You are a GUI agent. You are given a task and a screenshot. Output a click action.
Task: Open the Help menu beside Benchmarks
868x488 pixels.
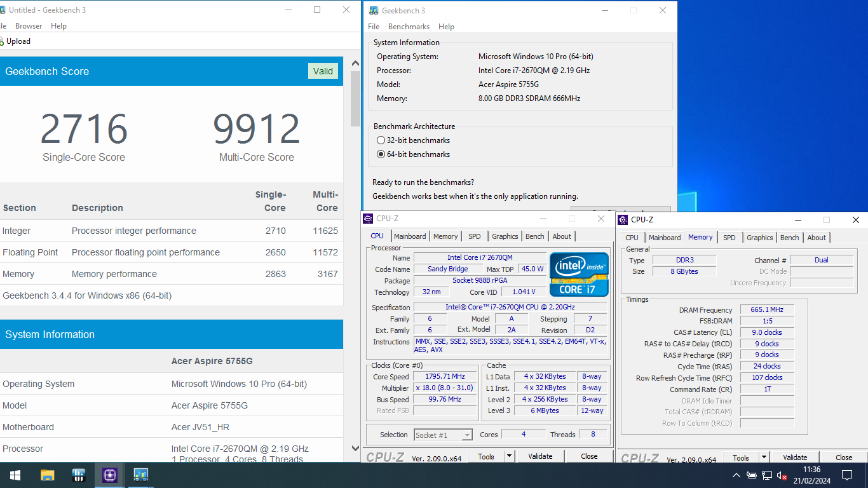click(446, 27)
